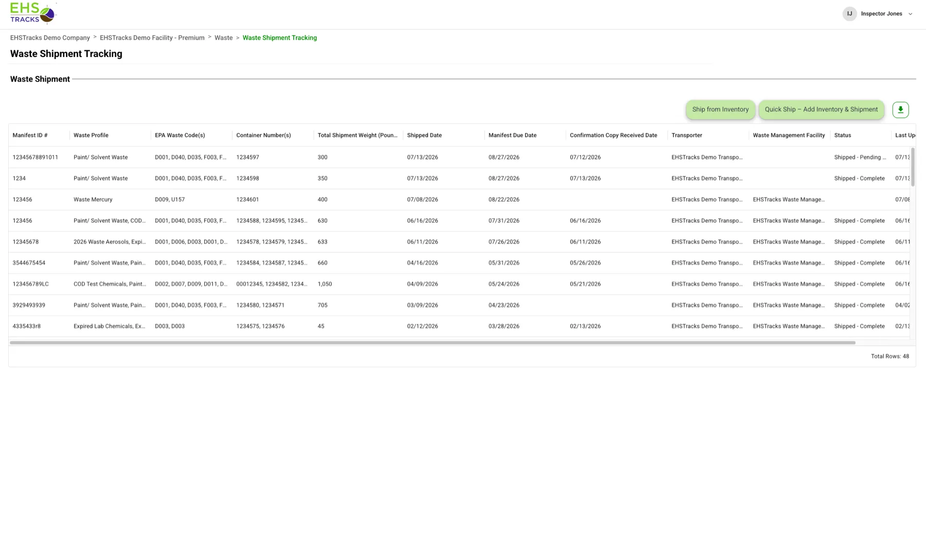This screenshot has height=560, width=926.
Task: Click manifest 3929493939 cell
Action: click(39, 305)
